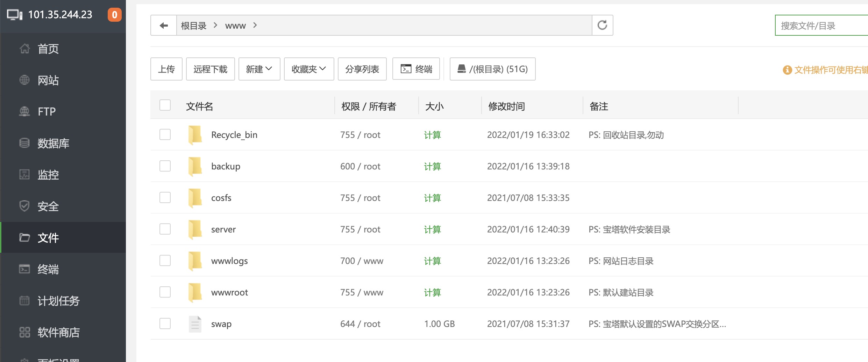Calculate size via 计算 for wwwroot

(432, 292)
